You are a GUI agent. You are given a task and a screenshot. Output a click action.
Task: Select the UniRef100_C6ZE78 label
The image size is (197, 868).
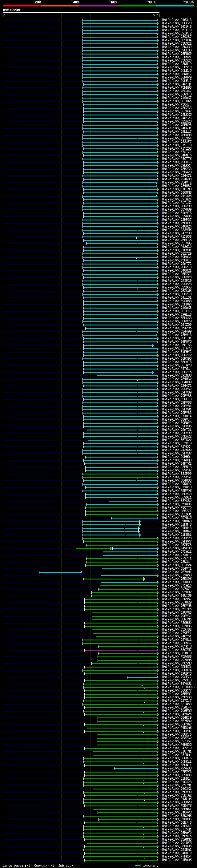176,545
